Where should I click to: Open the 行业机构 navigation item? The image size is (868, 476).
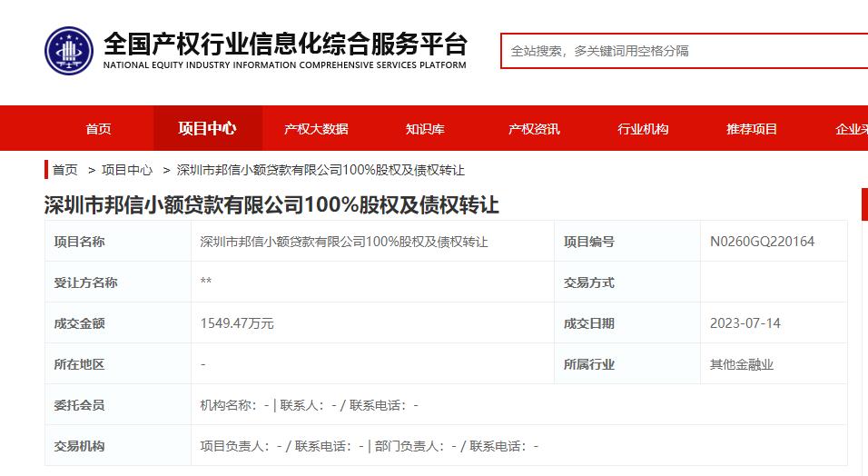point(643,129)
